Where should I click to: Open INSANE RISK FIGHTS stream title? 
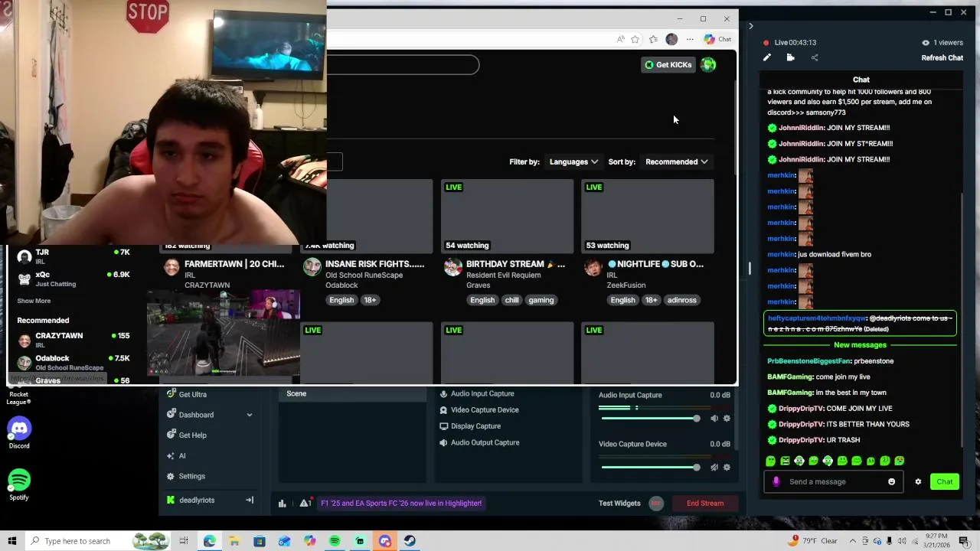pos(374,264)
